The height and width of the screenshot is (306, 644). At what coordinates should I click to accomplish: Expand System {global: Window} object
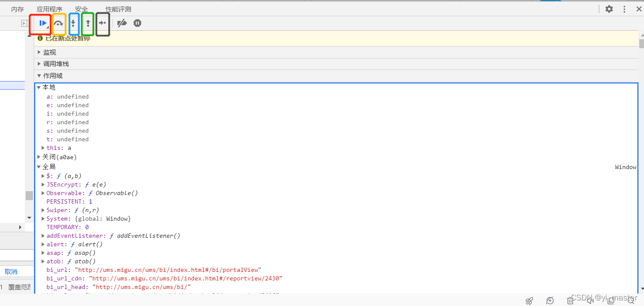(x=43, y=219)
